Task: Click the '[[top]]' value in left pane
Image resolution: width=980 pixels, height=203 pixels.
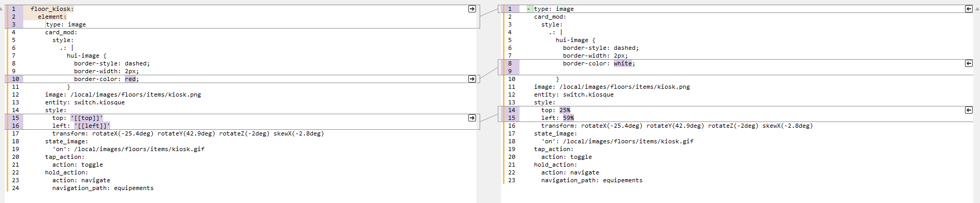Action: click(x=87, y=118)
